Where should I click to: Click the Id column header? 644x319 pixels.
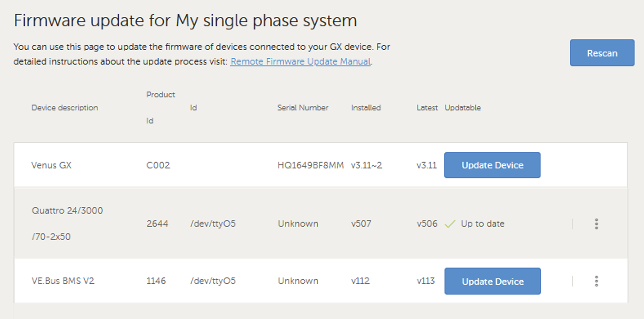(x=193, y=108)
